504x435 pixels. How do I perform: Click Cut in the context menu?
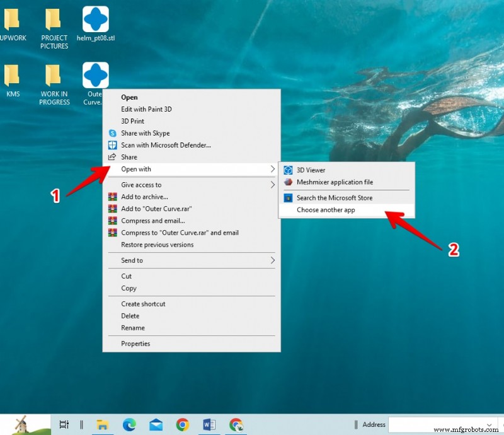(x=192, y=276)
